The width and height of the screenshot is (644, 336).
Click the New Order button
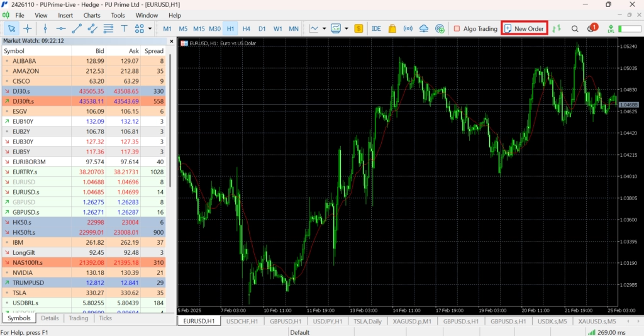tap(524, 28)
